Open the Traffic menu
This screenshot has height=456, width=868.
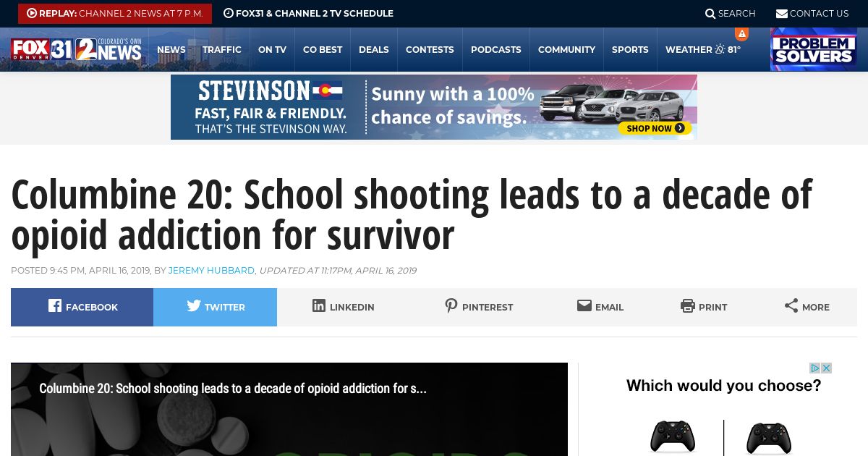222,50
